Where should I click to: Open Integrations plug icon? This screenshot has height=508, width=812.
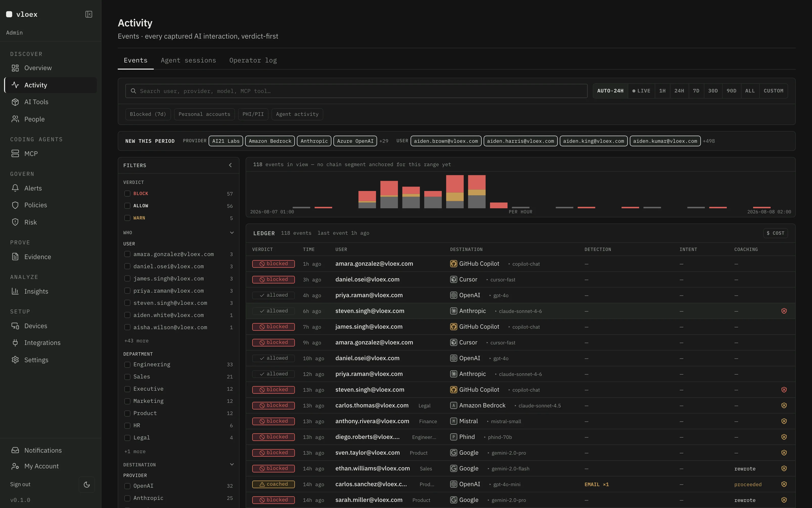click(15, 343)
